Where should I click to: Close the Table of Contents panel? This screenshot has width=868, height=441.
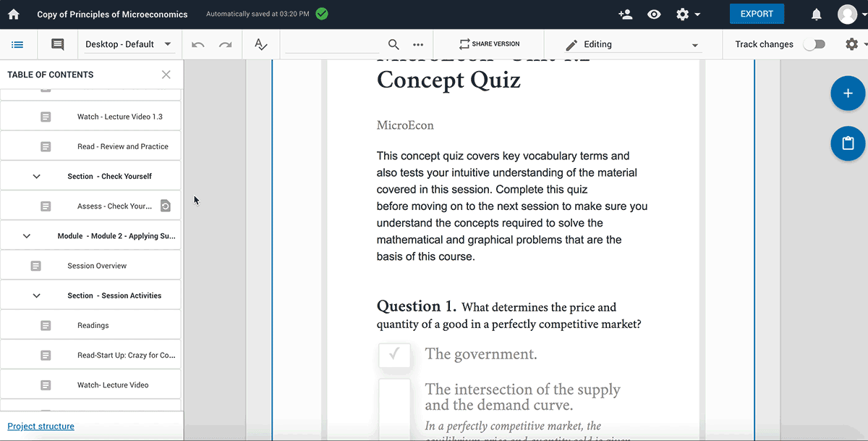pos(166,75)
